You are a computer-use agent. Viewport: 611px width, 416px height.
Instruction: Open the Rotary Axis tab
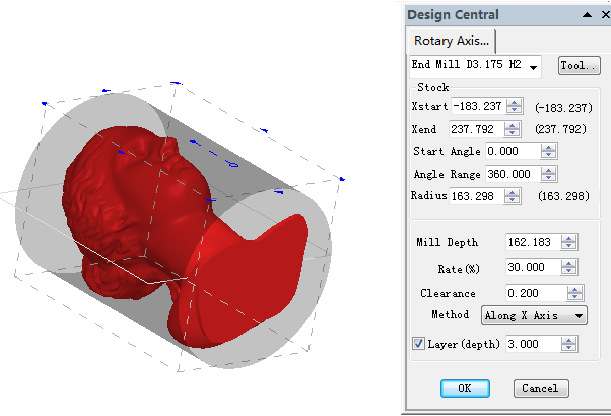point(451,41)
